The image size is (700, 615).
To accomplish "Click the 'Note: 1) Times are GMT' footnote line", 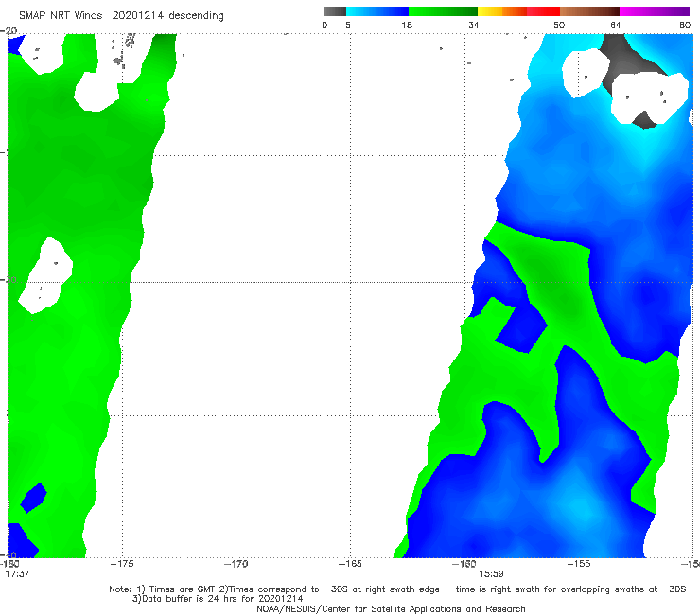I will point(397,589).
